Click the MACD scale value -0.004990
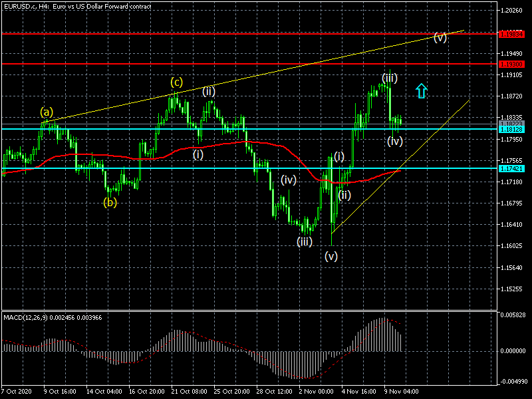The height and width of the screenshot is (399, 532). click(x=513, y=382)
